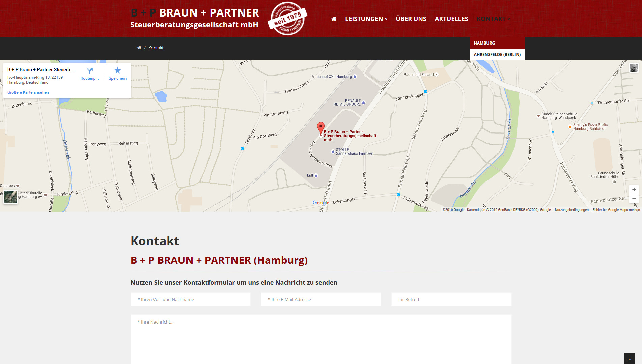642x364 pixels.
Task: Switch to satellite view thumbnail
Action: [10, 197]
